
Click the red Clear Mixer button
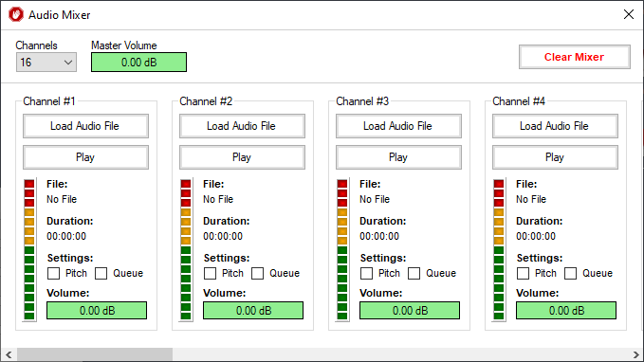(574, 57)
